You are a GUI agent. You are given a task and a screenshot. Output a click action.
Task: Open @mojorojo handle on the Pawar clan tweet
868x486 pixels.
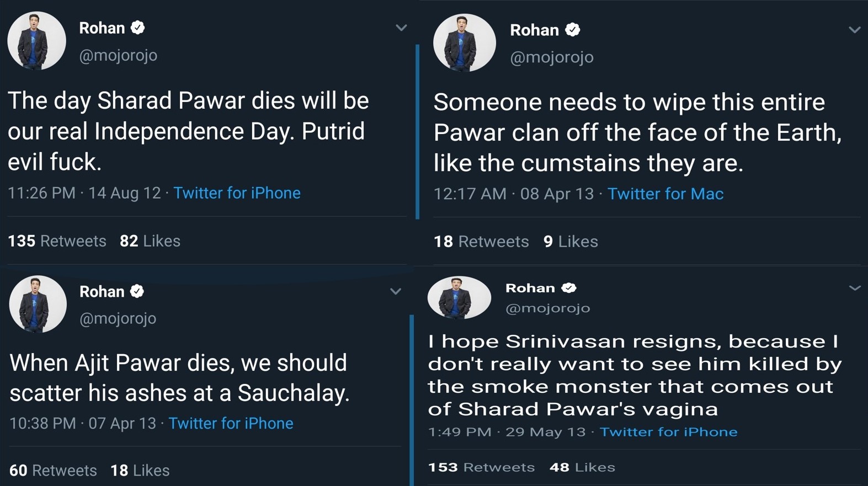[551, 57]
